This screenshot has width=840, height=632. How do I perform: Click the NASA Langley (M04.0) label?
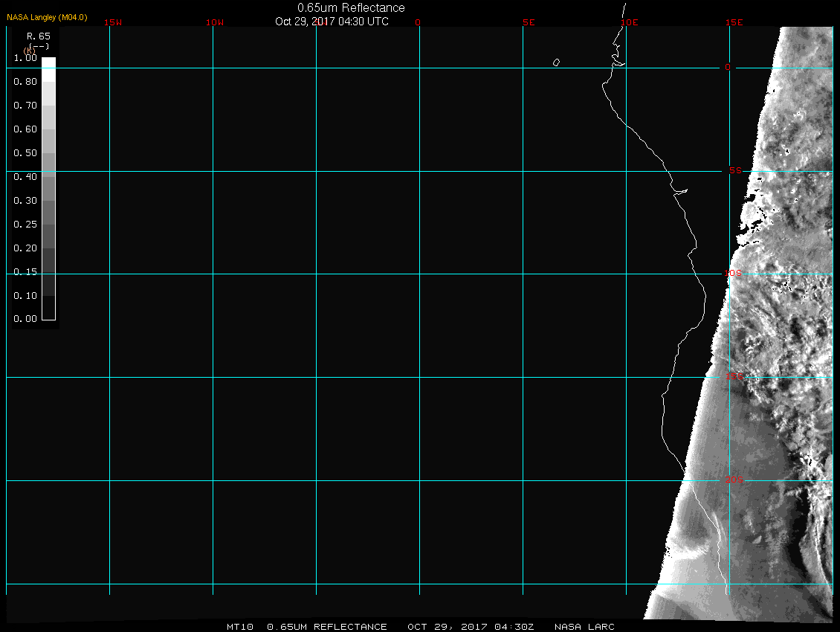(x=47, y=17)
